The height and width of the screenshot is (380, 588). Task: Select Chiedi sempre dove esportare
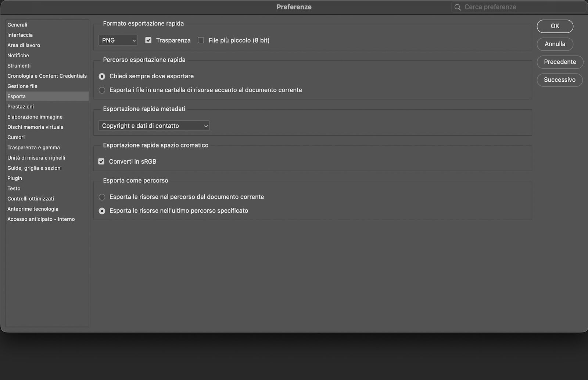point(102,76)
